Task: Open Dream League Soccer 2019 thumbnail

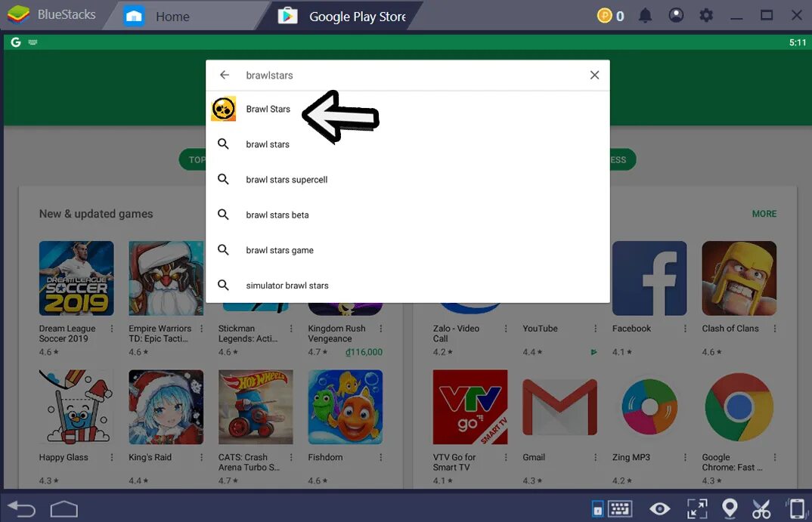Action: [x=76, y=278]
